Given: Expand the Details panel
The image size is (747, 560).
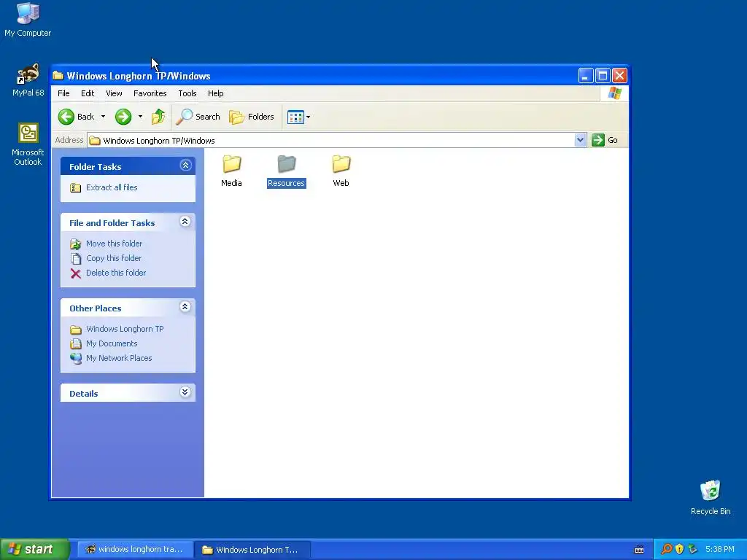Looking at the screenshot, I should pyautogui.click(x=185, y=392).
